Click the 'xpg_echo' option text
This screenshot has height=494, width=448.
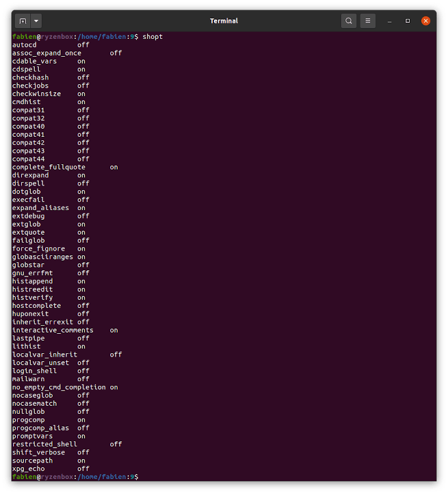28,468
